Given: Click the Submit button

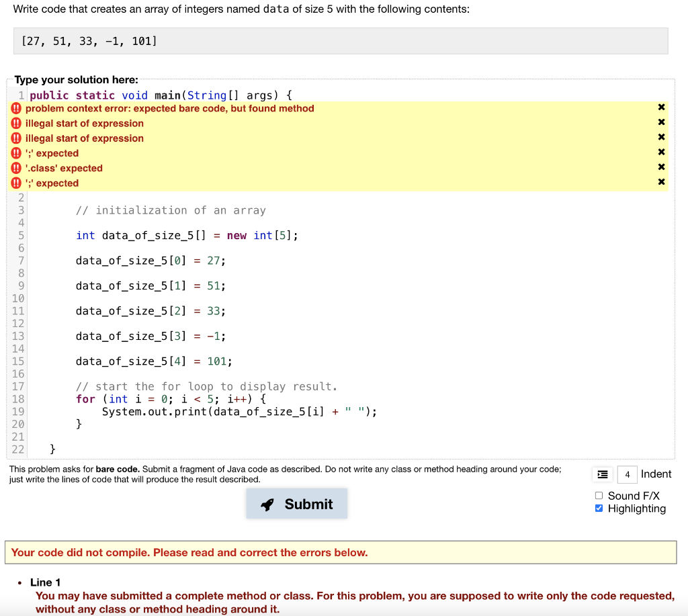Looking at the screenshot, I should [x=296, y=504].
